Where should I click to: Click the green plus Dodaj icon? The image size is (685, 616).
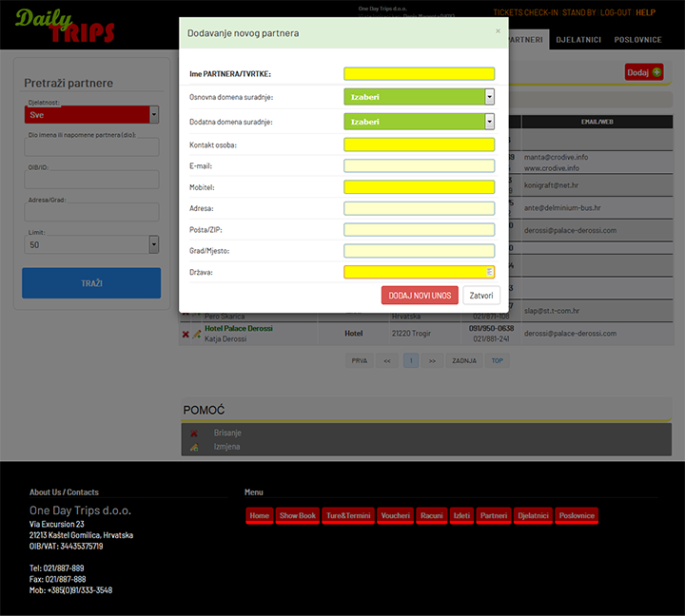coord(657,72)
